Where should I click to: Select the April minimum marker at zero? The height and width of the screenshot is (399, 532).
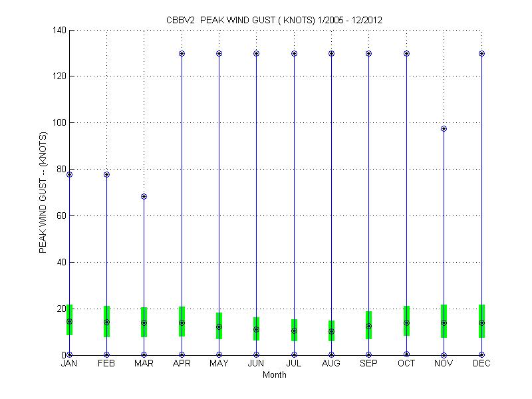pyautogui.click(x=182, y=355)
